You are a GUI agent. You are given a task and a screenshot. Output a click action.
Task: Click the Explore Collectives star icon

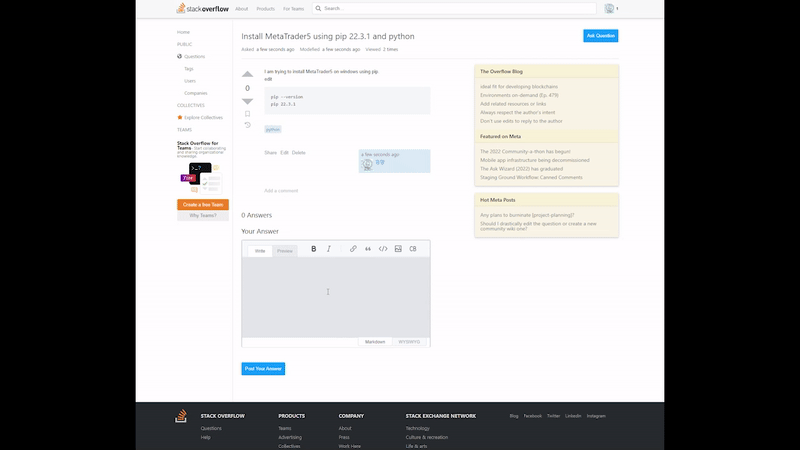pyautogui.click(x=180, y=117)
